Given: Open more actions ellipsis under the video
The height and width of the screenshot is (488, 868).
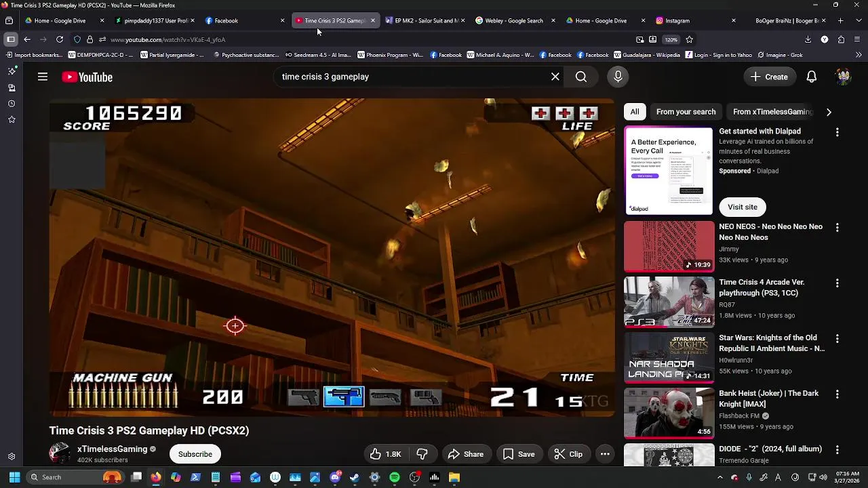Looking at the screenshot, I should (605, 454).
